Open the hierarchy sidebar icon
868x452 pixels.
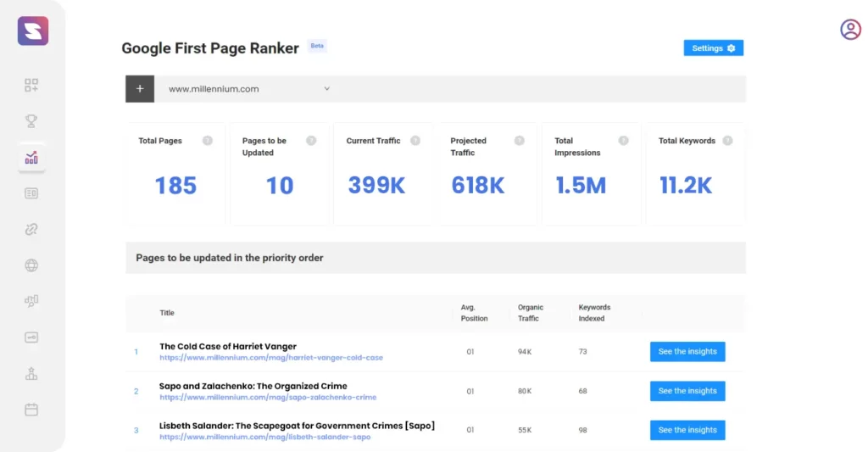point(31,374)
